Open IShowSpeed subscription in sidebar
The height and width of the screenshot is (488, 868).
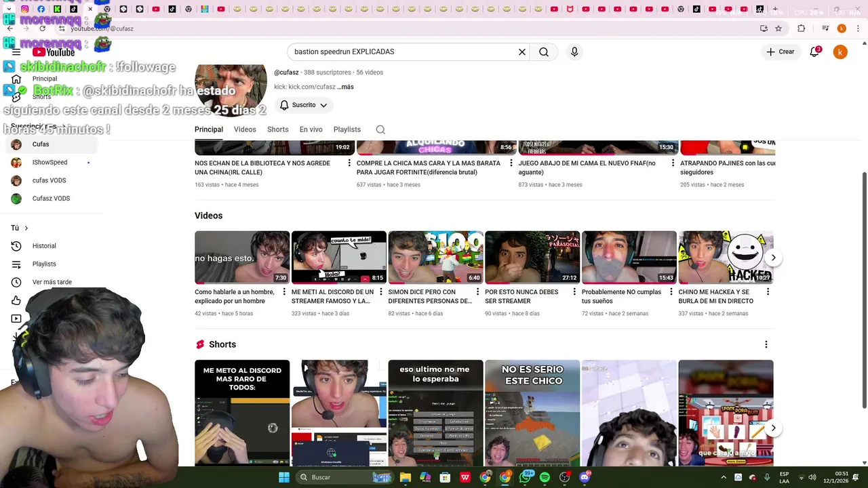point(51,163)
